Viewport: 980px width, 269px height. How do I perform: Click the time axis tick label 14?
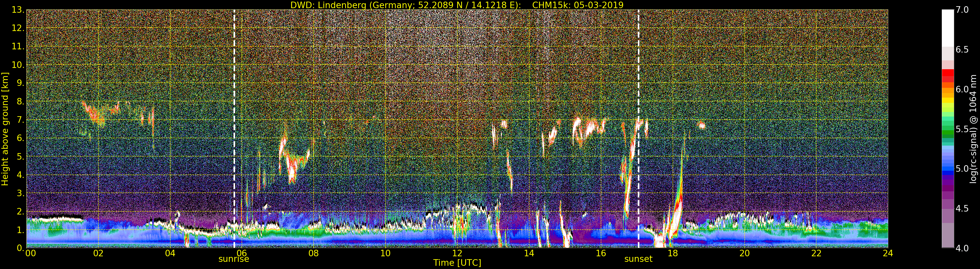click(x=529, y=253)
